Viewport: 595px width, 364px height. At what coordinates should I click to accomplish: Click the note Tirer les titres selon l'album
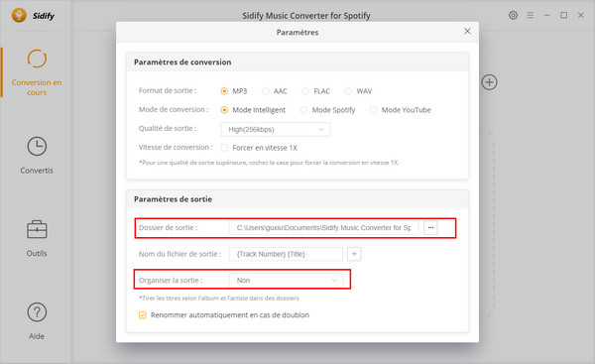coord(219,299)
